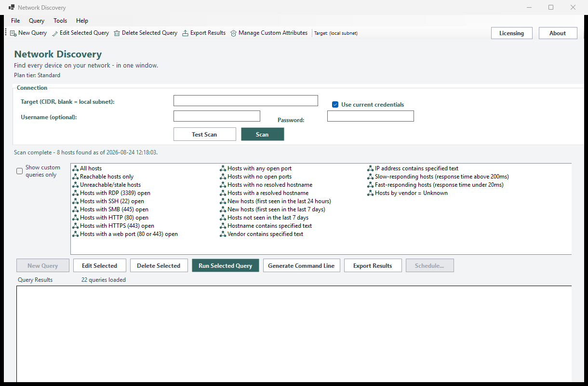Click the icon beside Hosts with RDP (3389) open
Image resolution: width=588 pixels, height=386 pixels.
click(76, 193)
